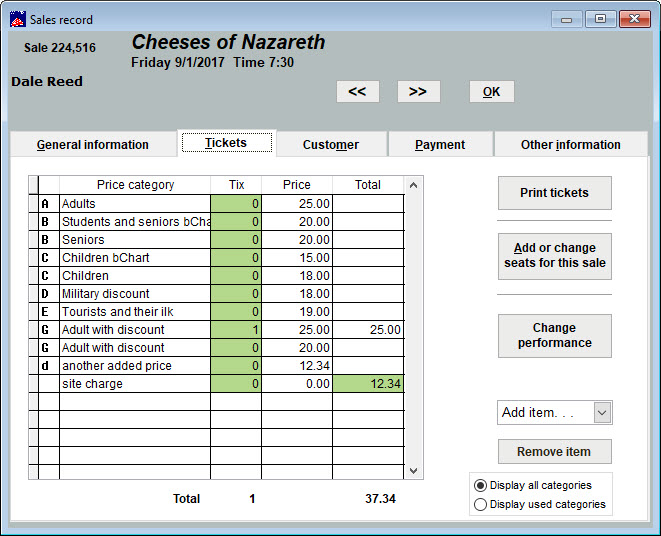The height and width of the screenshot is (536, 661).
Task: Click the Tix cell for Seniors
Action: (236, 240)
